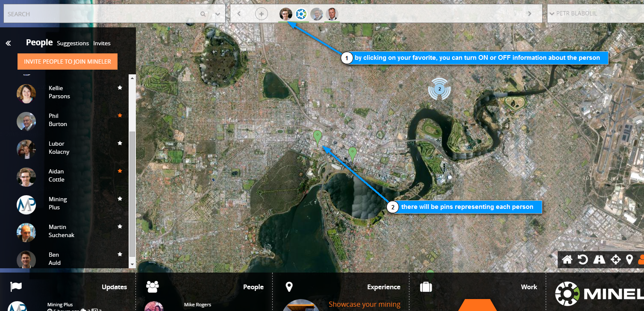Click the cluster marker labeled 2
Image resolution: width=644 pixels, height=311 pixels.
[x=439, y=89]
